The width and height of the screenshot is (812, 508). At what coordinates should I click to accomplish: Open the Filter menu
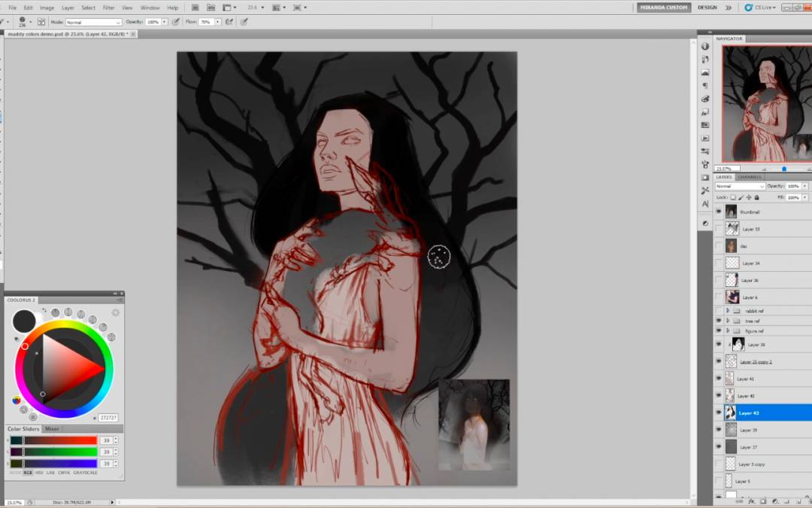pos(108,8)
